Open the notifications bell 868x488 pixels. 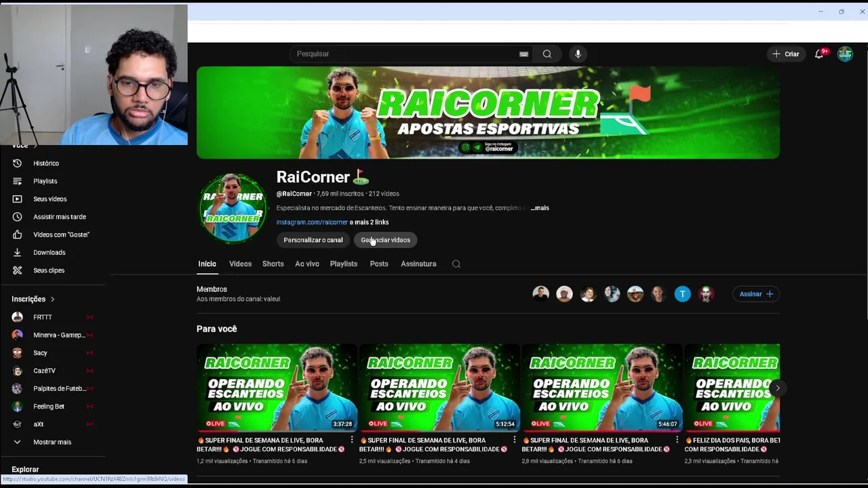click(x=820, y=54)
